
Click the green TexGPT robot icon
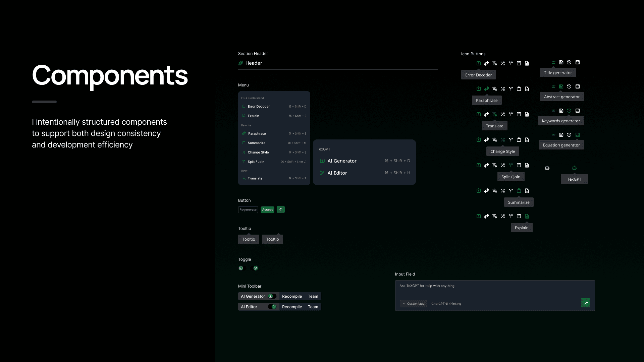574,168
